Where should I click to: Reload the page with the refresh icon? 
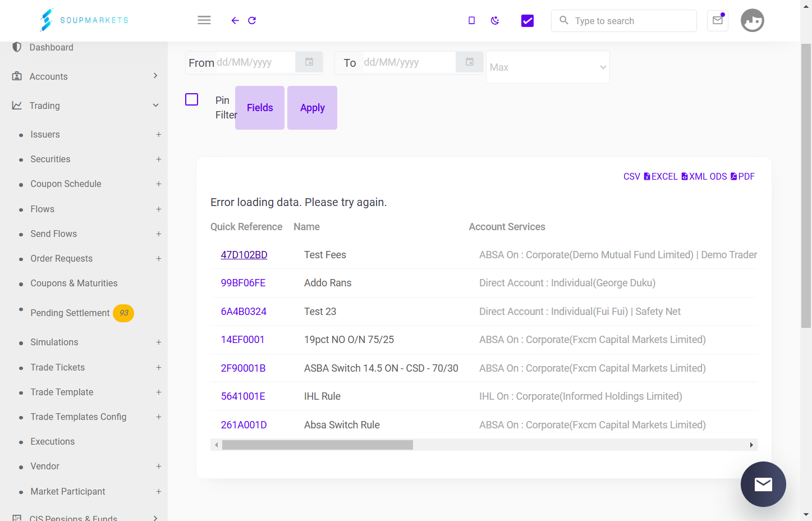pyautogui.click(x=252, y=21)
